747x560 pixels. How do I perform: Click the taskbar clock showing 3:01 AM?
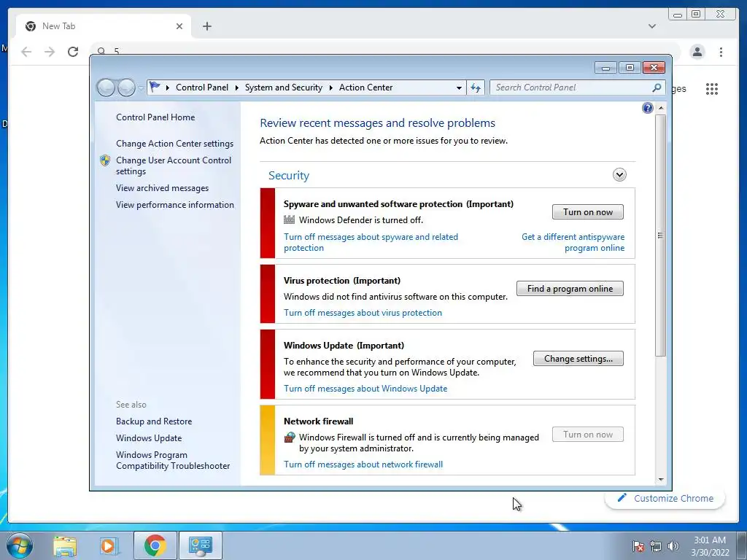coord(710,546)
